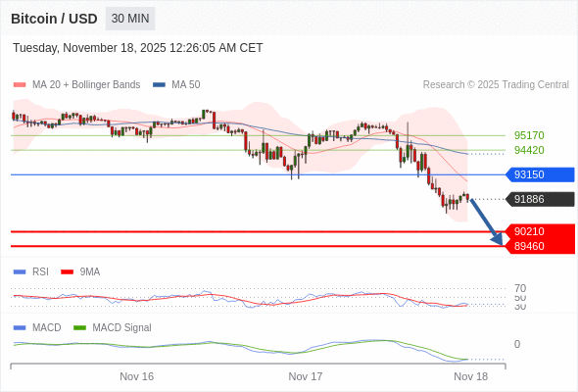Click the MACD blue legend swatch
The image size is (578, 392).
pos(20,328)
